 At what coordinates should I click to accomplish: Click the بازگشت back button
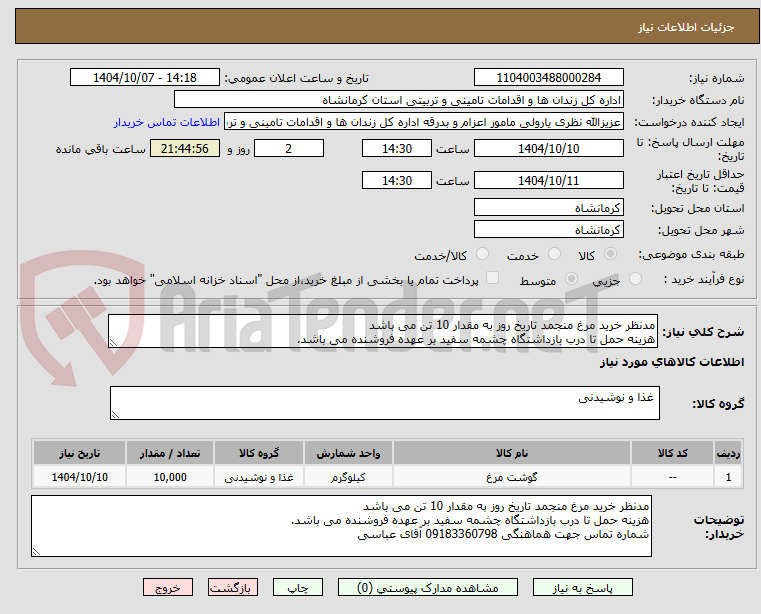pos(232,587)
